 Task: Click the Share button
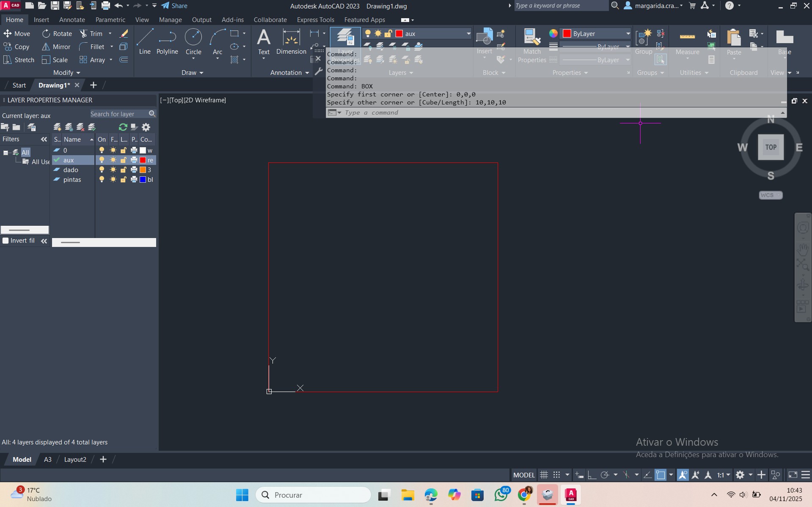[174, 6]
